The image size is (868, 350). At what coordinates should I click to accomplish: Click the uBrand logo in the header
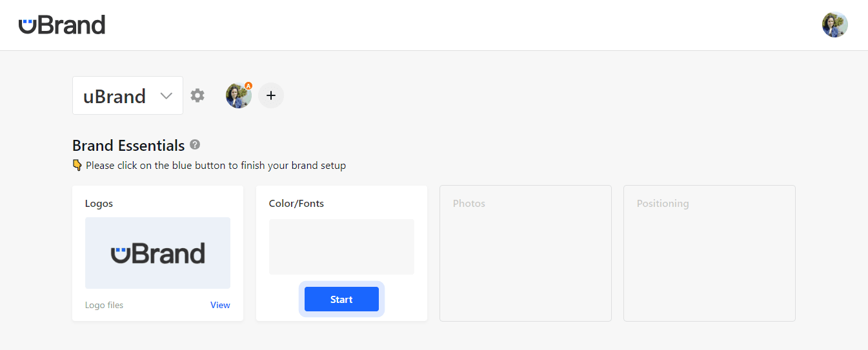coord(62,25)
